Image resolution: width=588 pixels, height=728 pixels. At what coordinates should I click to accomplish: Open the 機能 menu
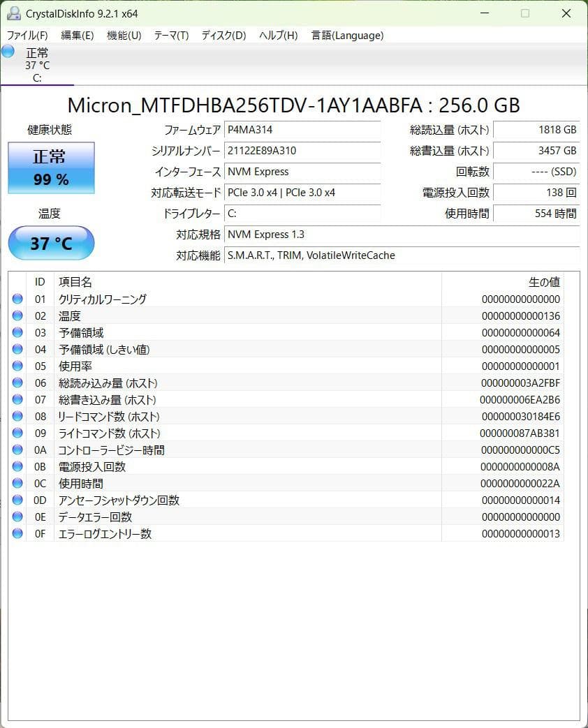click(123, 35)
